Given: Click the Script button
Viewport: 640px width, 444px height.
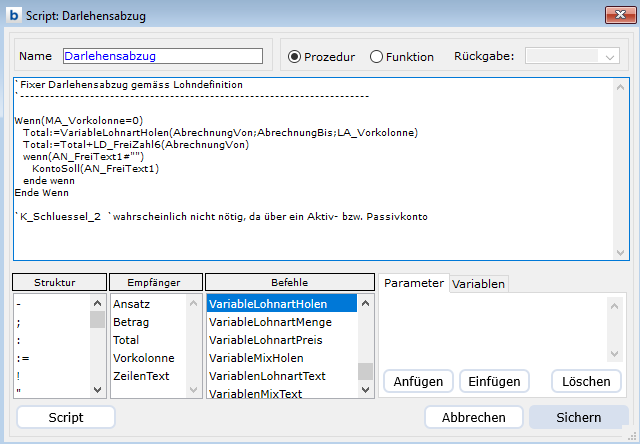Looking at the screenshot, I should tap(66, 417).
